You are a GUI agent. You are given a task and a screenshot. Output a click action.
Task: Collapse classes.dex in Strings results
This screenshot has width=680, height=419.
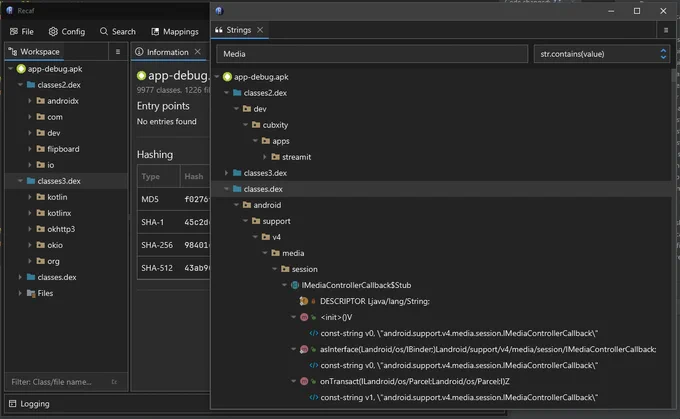226,189
